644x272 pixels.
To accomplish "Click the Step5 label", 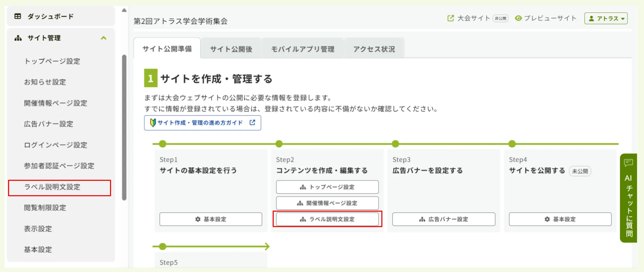I will [x=168, y=262].
